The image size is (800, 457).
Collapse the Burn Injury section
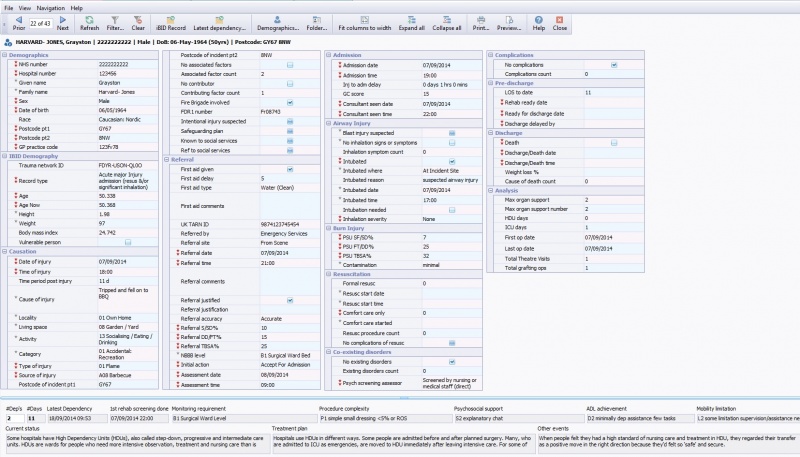[x=329, y=228]
